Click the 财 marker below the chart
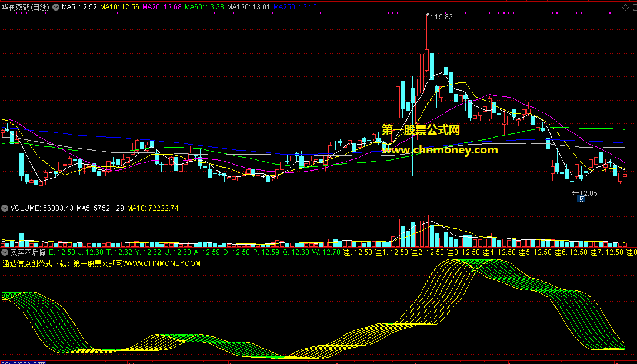The image size is (637, 364). pyautogui.click(x=581, y=199)
